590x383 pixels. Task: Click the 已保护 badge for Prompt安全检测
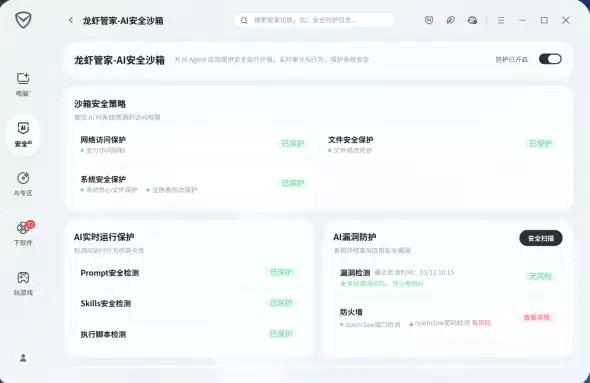pyautogui.click(x=281, y=272)
